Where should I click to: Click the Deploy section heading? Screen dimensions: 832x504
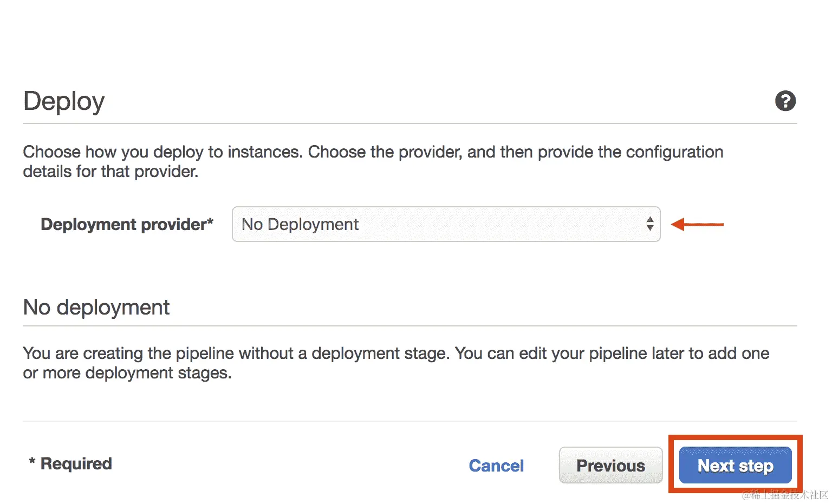tap(64, 101)
